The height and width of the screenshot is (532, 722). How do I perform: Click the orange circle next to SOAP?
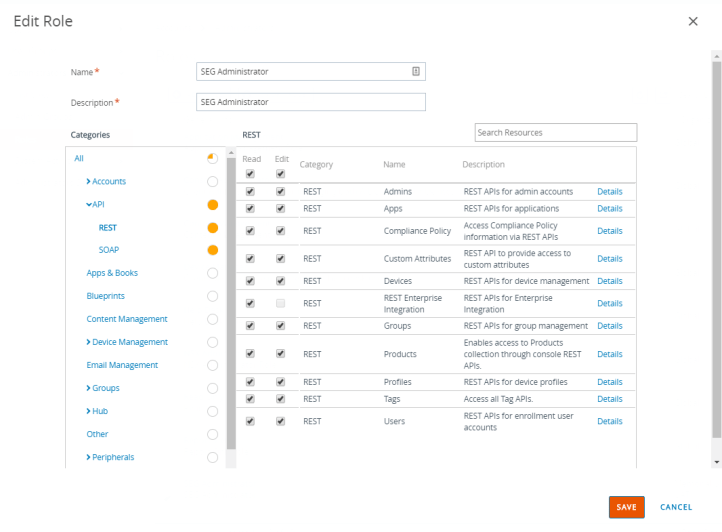tap(212, 250)
